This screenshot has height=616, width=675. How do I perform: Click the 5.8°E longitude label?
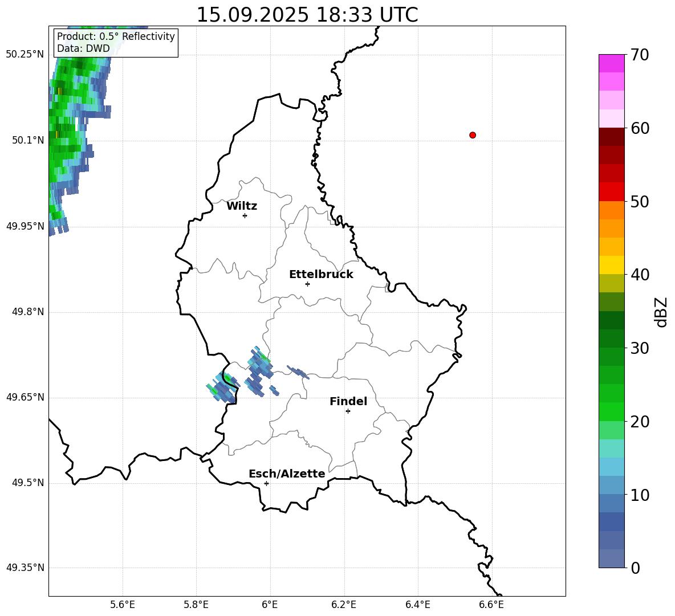coord(196,605)
